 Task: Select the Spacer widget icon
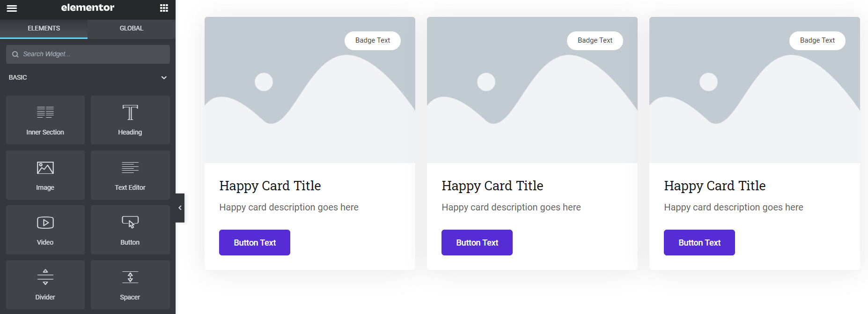click(130, 284)
